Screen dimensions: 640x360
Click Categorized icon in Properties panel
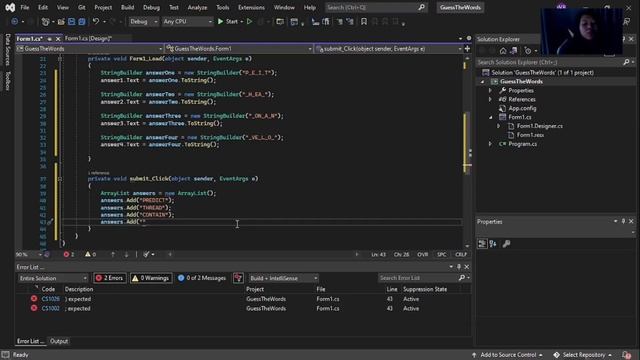point(482,244)
